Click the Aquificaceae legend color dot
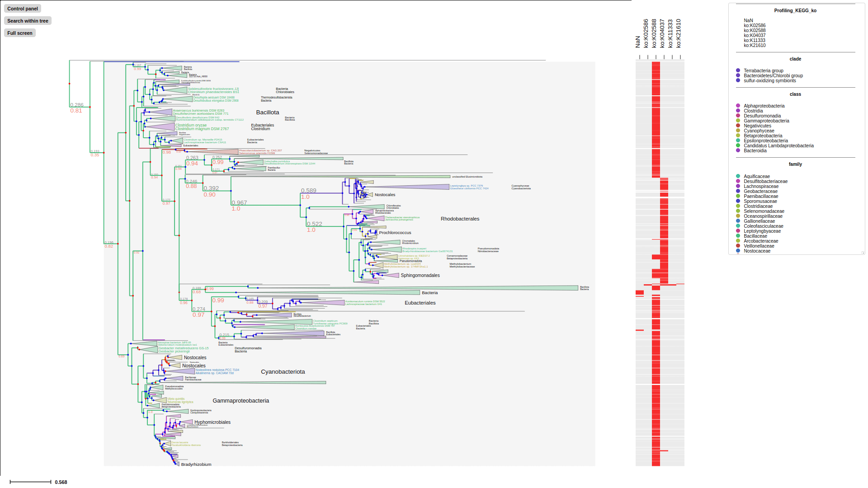This screenshot has width=868, height=488. click(738, 176)
